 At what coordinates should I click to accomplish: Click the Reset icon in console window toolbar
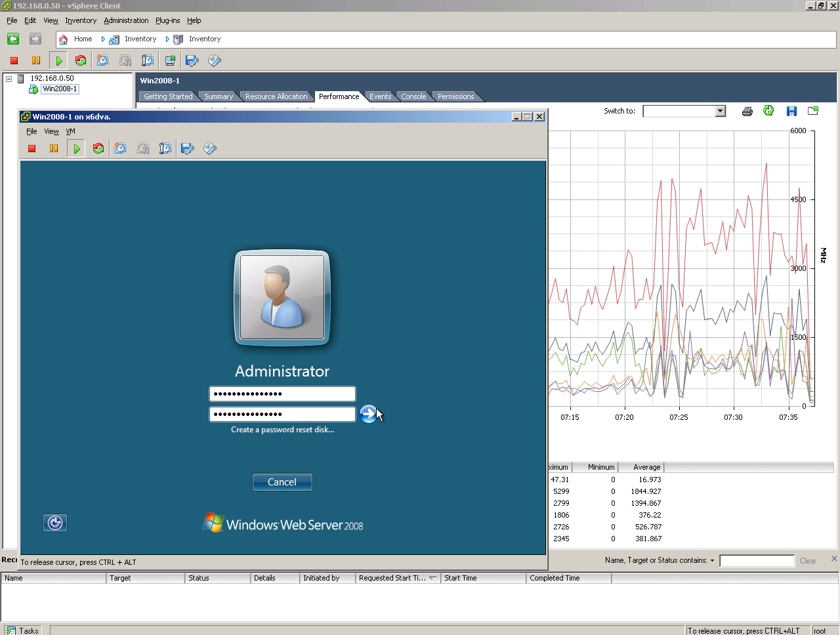98,148
